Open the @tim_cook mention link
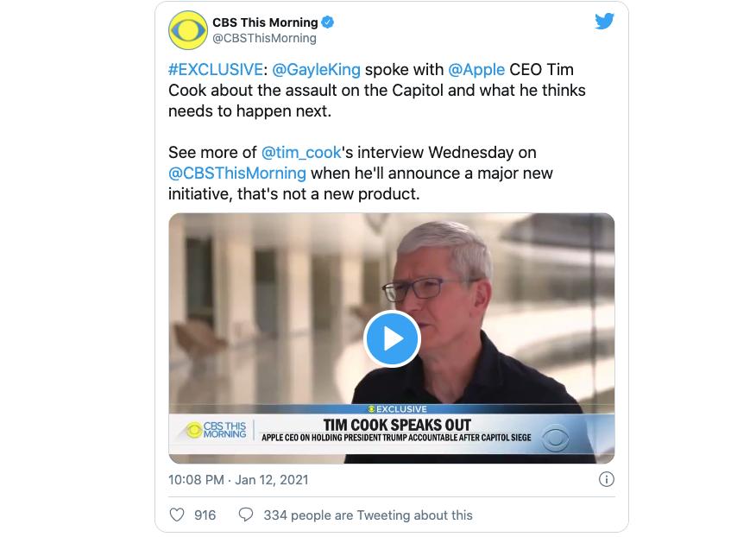This screenshot has height=537, width=756. [x=301, y=153]
